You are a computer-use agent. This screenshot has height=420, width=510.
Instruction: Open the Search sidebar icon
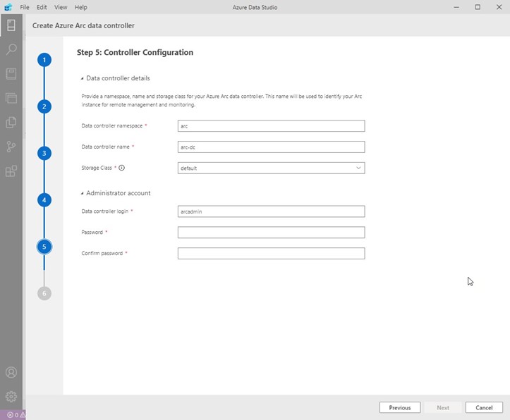point(11,49)
